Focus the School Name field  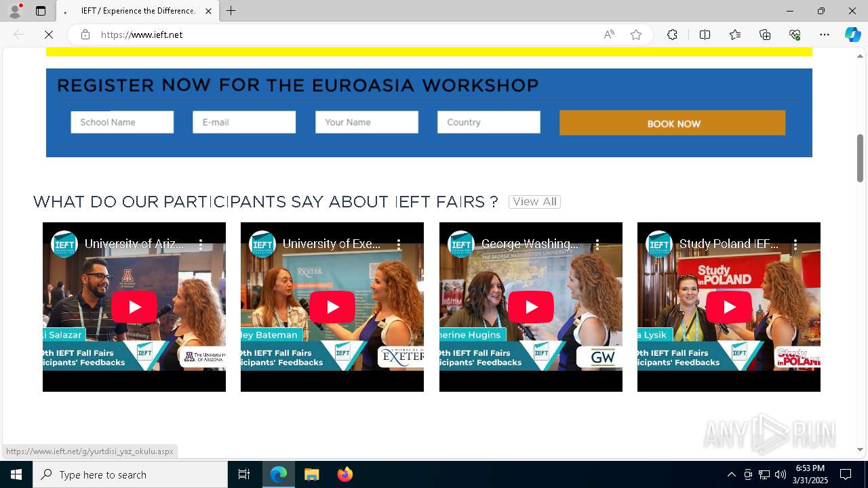(122, 122)
